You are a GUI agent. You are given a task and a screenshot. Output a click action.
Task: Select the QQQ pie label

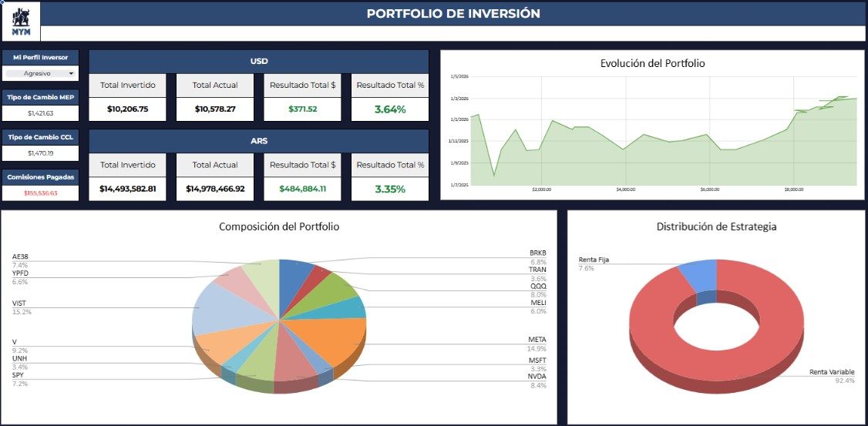pos(538,290)
